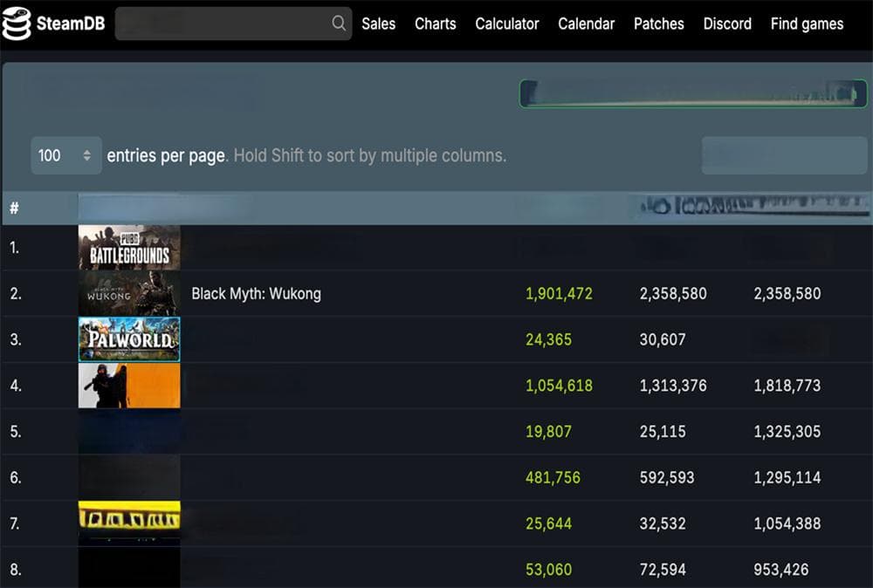
Task: Go to the Calculator page
Action: [507, 24]
